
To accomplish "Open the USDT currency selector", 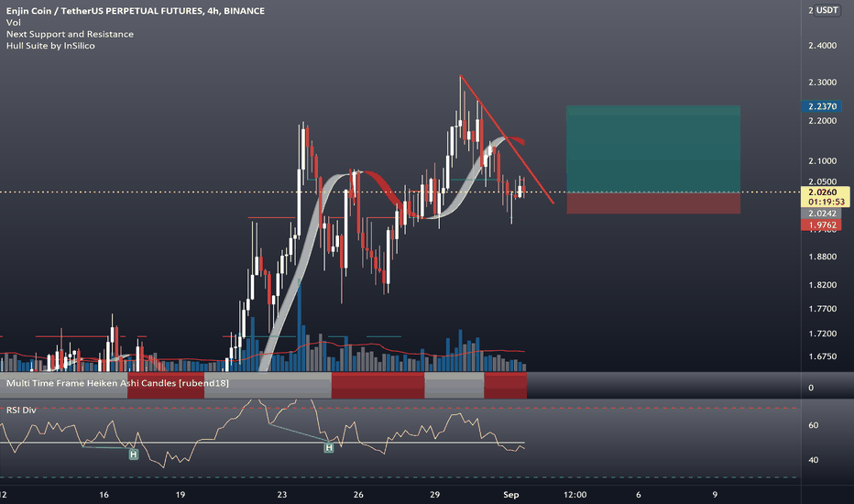I will (x=827, y=10).
